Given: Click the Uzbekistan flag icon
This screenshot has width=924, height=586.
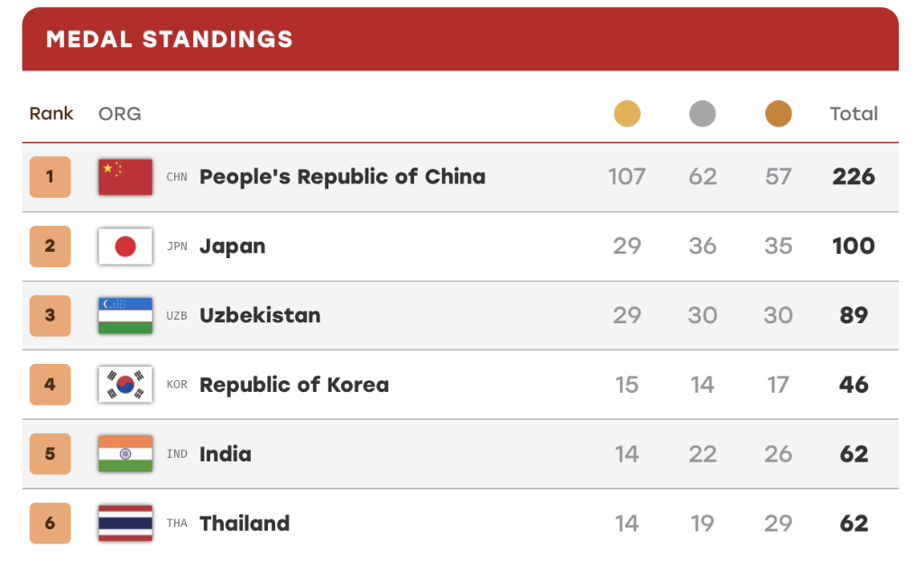Looking at the screenshot, I should [x=125, y=315].
